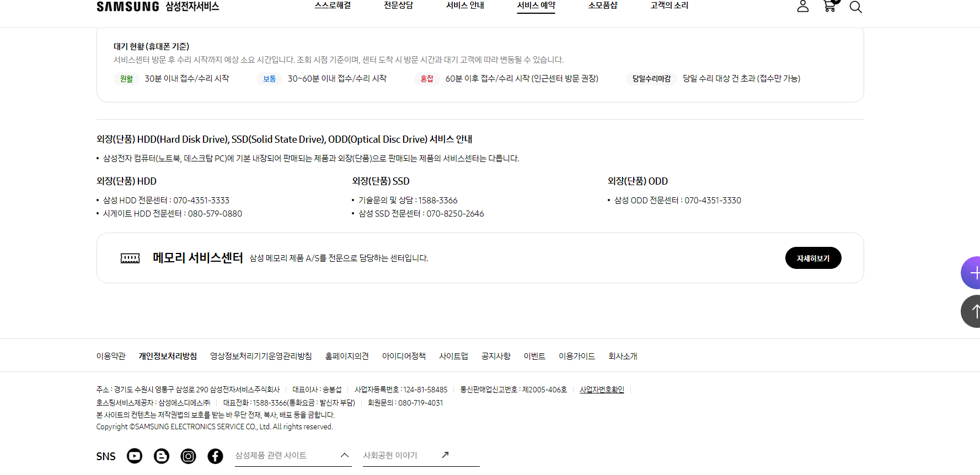Click the 사업자번호확인 link
This screenshot has width=980, height=475.
(602, 390)
